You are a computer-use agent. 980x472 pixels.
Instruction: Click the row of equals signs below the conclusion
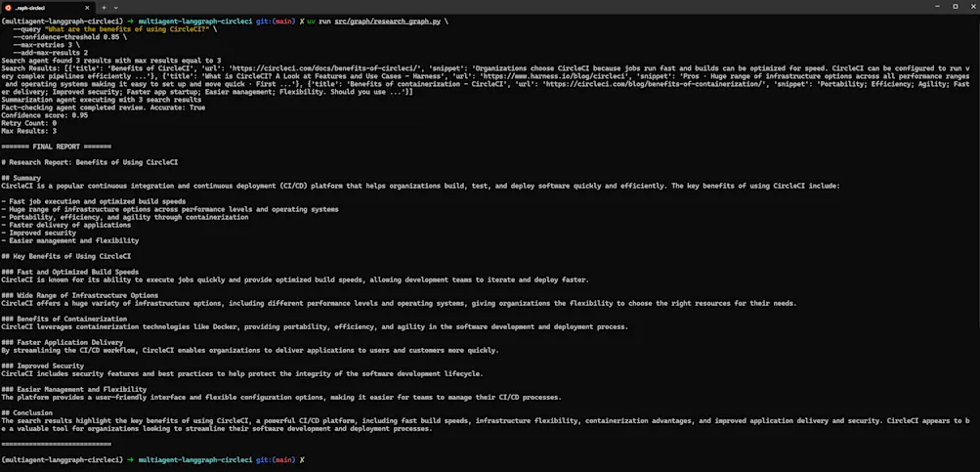coord(57,444)
